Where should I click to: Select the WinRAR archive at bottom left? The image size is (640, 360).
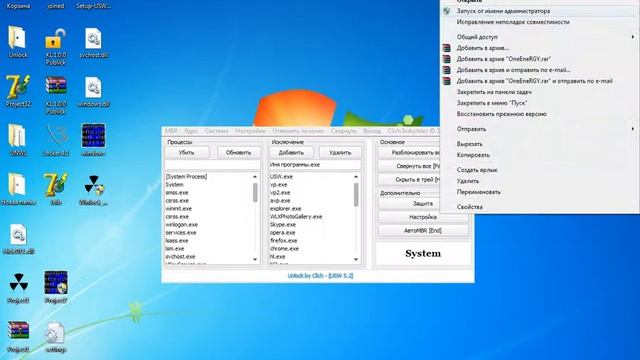tap(18, 331)
